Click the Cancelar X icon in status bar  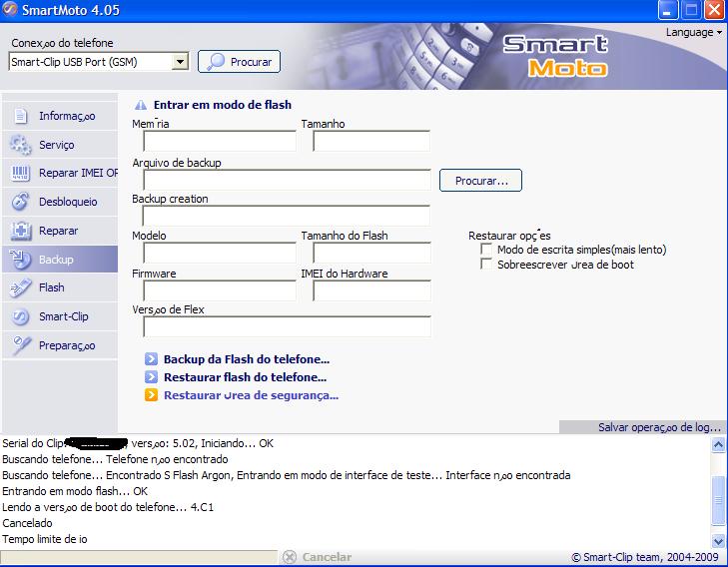tap(290, 557)
